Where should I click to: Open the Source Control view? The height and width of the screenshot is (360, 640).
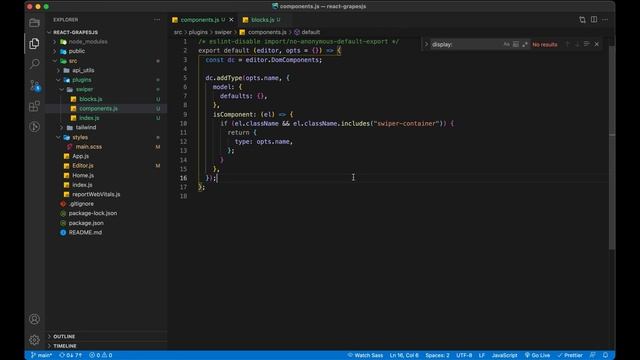click(x=34, y=85)
